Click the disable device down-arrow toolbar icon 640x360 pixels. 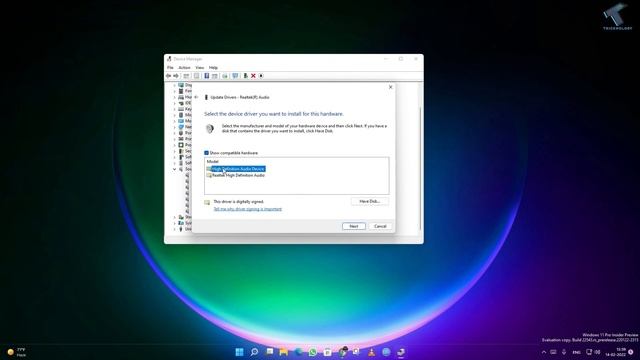tap(261, 76)
